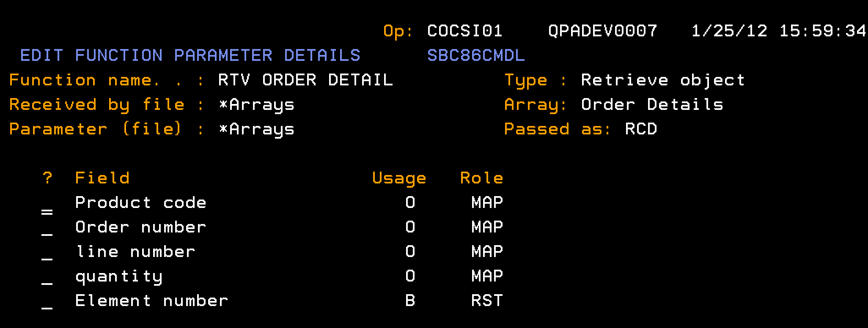Click the selection field beside Product code
The image size is (868, 328).
[x=47, y=204]
